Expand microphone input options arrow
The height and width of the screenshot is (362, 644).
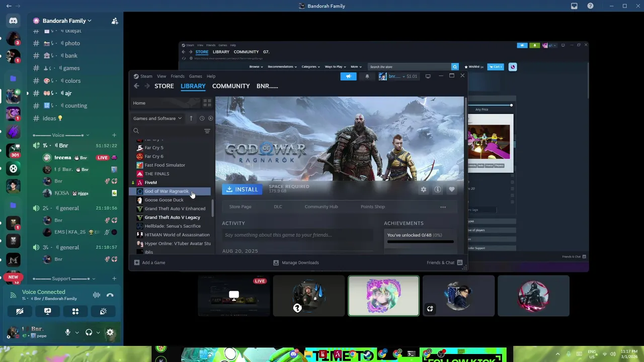[77, 332]
